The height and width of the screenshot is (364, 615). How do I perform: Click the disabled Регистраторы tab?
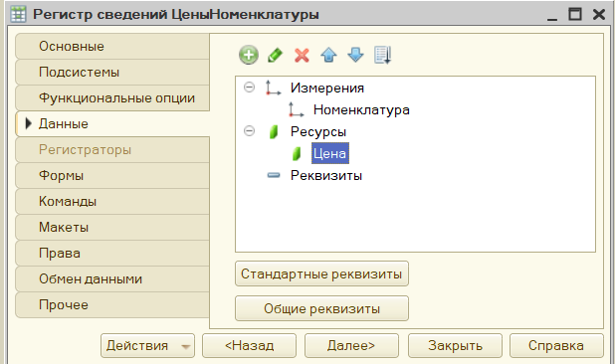tap(112, 149)
